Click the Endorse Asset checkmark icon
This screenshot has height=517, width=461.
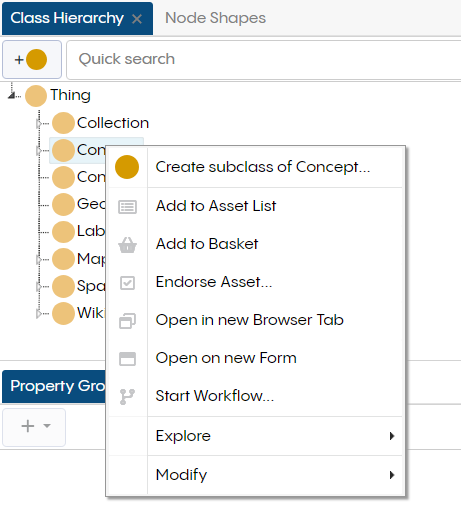pyautogui.click(x=127, y=283)
